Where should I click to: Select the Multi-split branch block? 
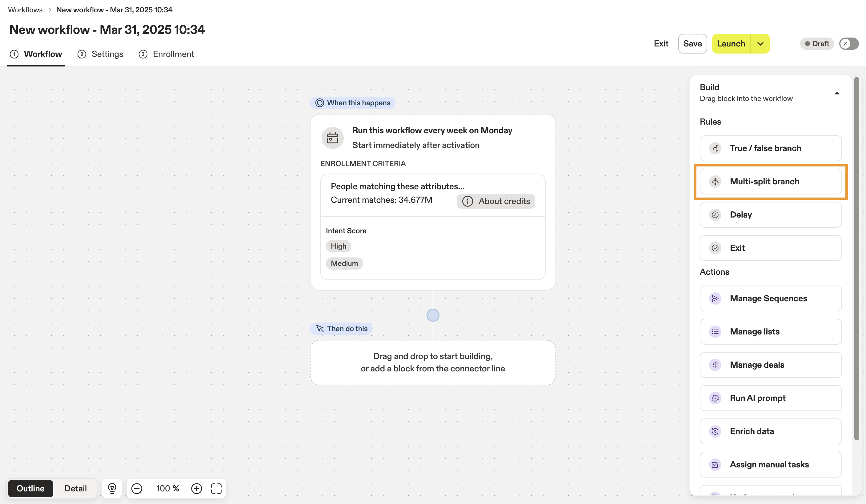pos(771,182)
